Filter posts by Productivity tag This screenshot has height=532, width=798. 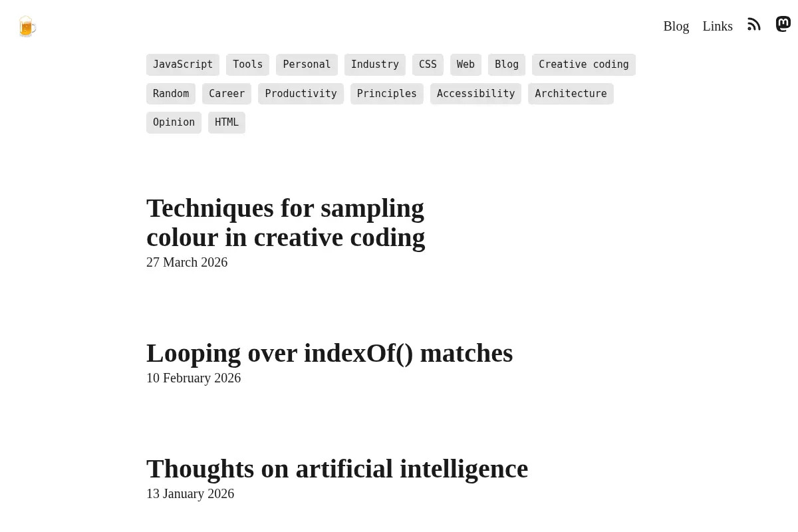301,94
